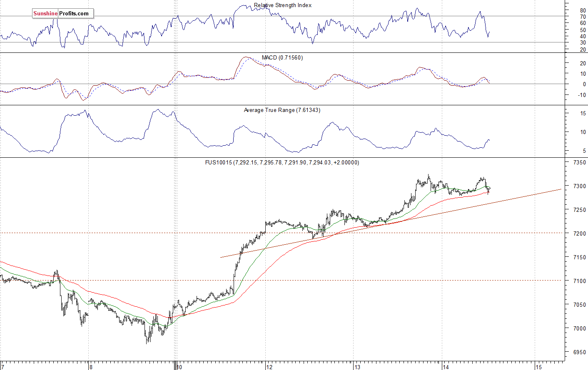The image size is (588, 370).
Task: Click date label 12 on time axis
Action: [x=269, y=367]
